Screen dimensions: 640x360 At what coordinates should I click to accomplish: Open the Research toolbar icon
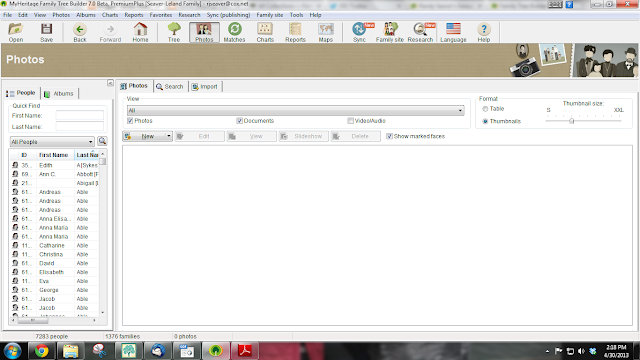420,32
